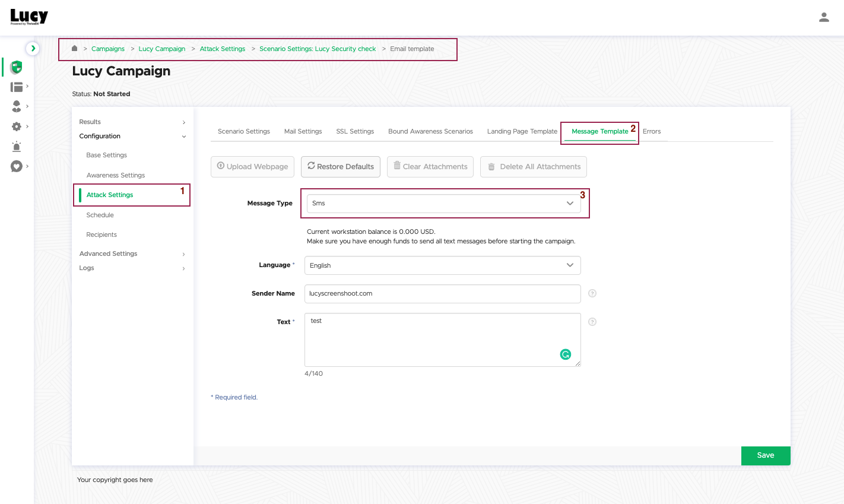The image size is (844, 504).
Task: Expand the Logs section
Action: (132, 268)
